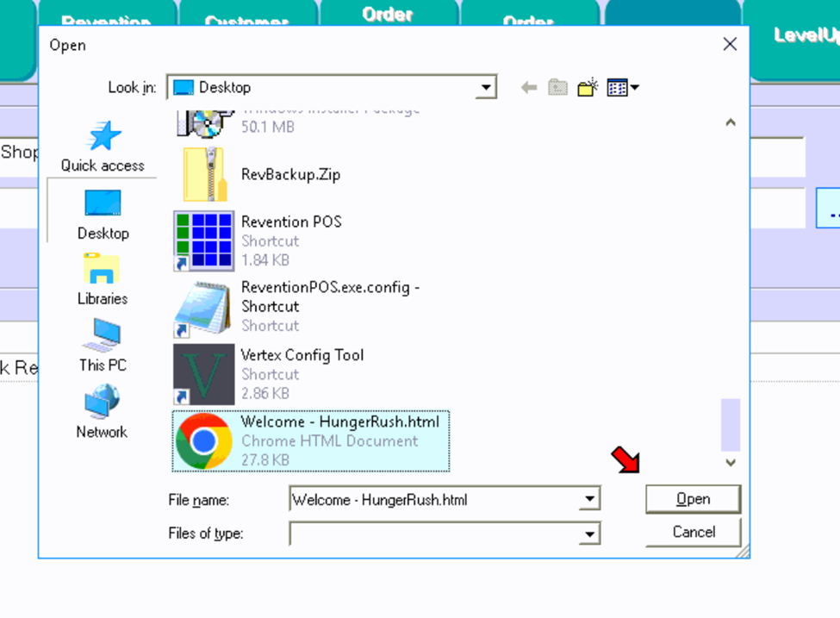840x618 pixels.
Task: Select the Chrome icon for Welcome - HungerRush.html
Action: click(204, 441)
